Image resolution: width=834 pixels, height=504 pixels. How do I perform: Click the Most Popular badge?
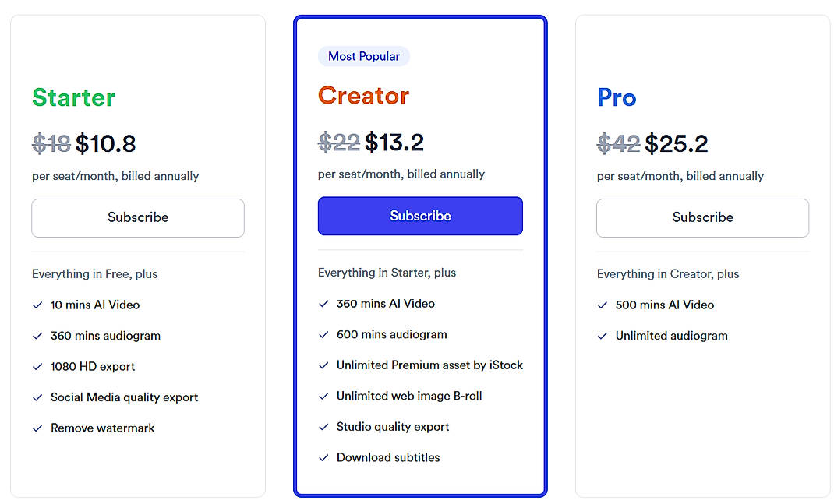pyautogui.click(x=363, y=55)
